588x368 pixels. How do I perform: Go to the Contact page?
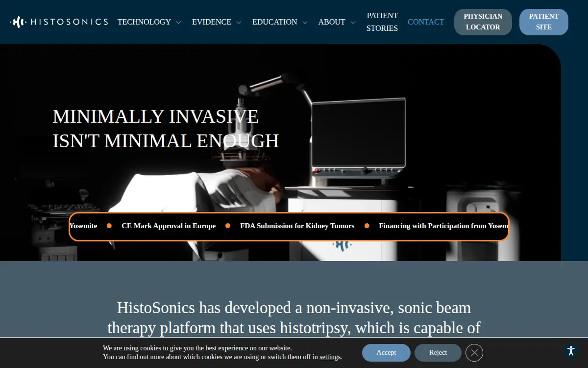(x=426, y=22)
